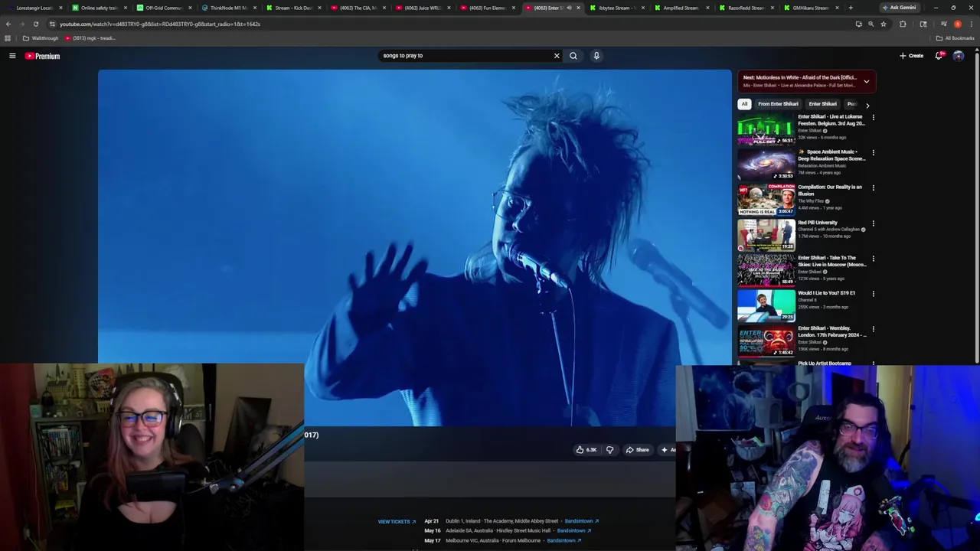980x551 pixels.
Task: Click the magnifier search button
Action: pyautogui.click(x=573, y=56)
